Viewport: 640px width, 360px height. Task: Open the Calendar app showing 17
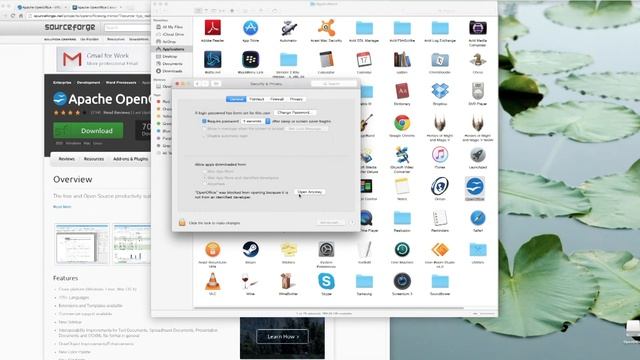pyautogui.click(x=364, y=60)
